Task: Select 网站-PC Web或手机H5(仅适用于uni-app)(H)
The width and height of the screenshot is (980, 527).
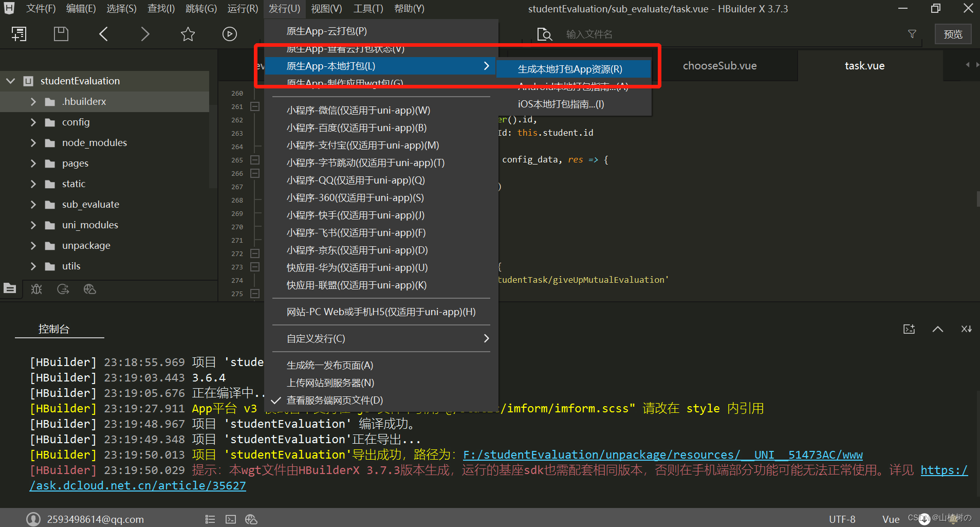Action: point(380,312)
